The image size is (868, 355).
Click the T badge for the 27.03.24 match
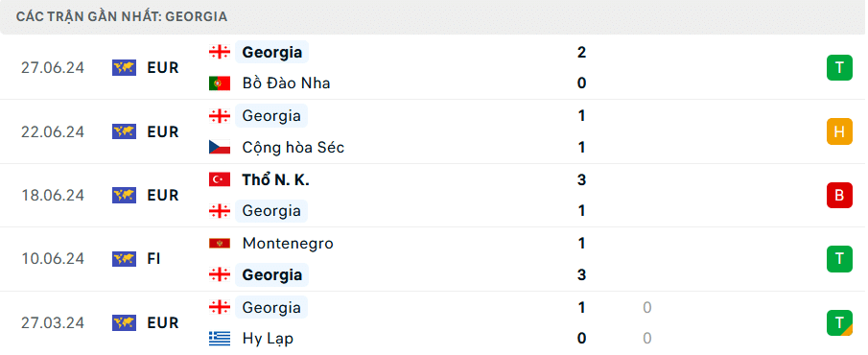pyautogui.click(x=839, y=323)
